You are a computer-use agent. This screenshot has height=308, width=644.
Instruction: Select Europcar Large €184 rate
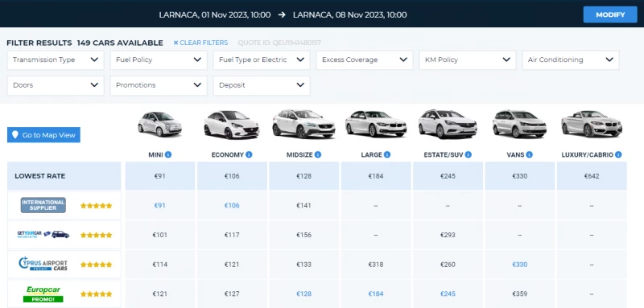point(376,294)
